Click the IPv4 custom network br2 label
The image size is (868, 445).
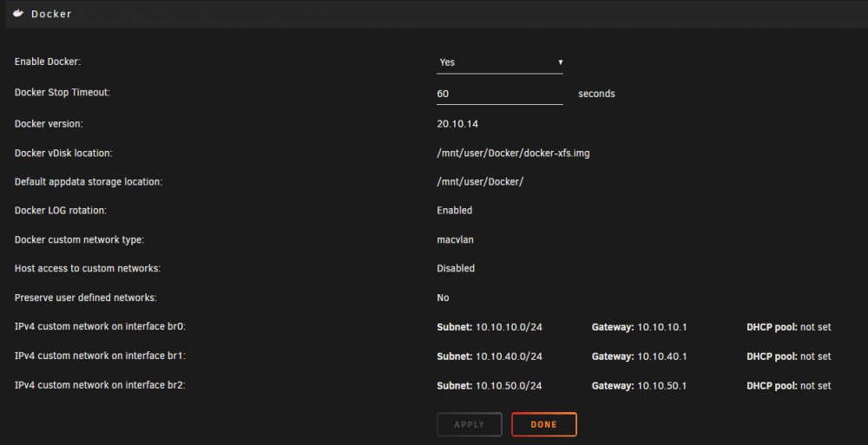[x=100, y=385]
